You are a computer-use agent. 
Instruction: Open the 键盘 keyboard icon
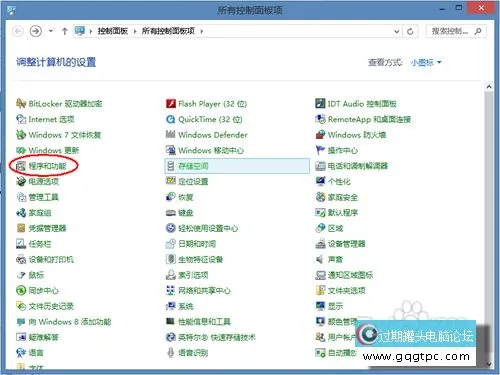click(x=171, y=212)
